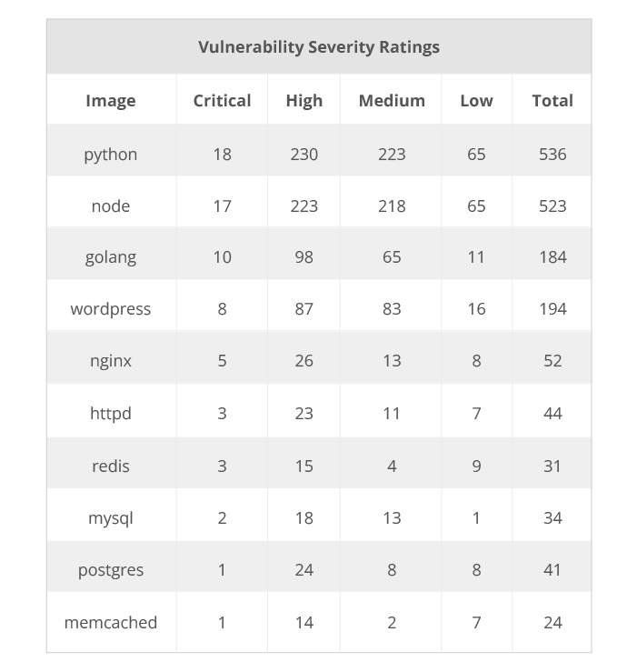
Task: Click the Total column header
Action: tap(552, 100)
